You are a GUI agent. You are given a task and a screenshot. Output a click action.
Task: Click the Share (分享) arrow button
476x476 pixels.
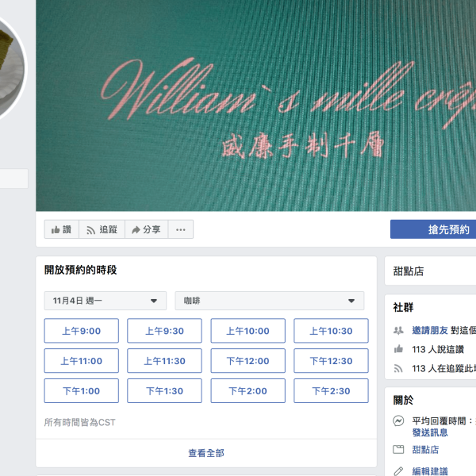pos(146,229)
